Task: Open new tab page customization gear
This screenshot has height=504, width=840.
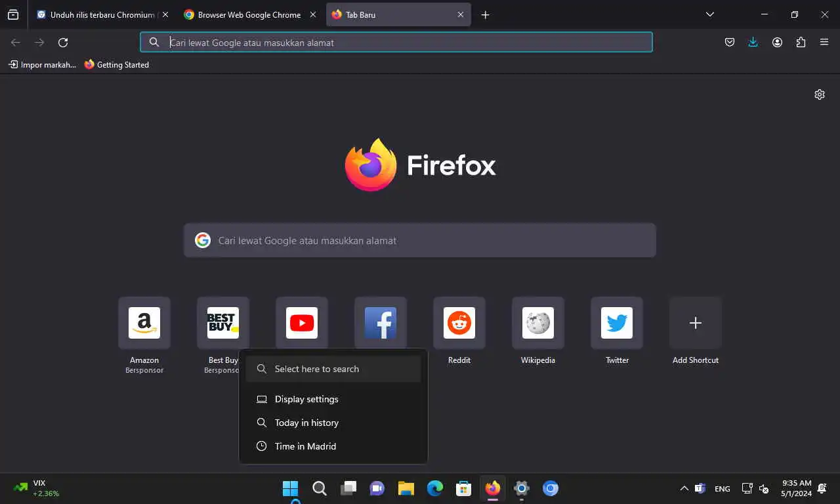Action: click(820, 94)
